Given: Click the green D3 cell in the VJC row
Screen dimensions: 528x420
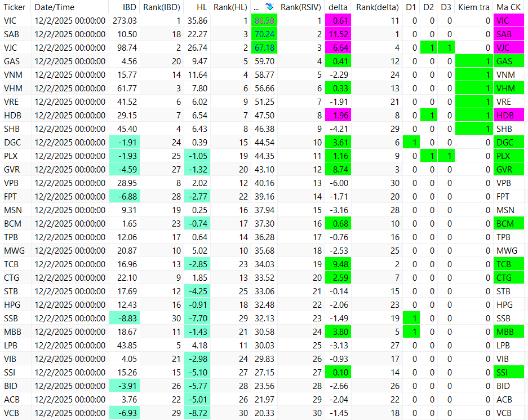Looking at the screenshot, I should pyautogui.click(x=446, y=47).
